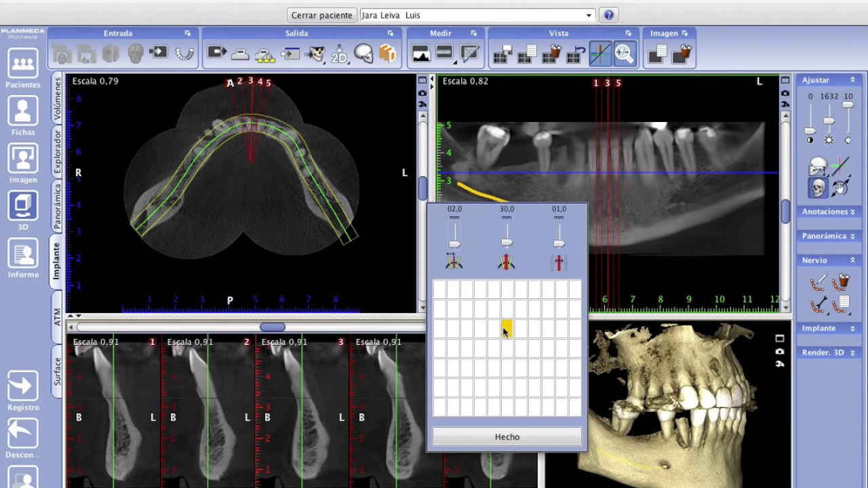Switch to the Volúmenes tab
This screenshot has height=488, width=868.
pos(57,99)
